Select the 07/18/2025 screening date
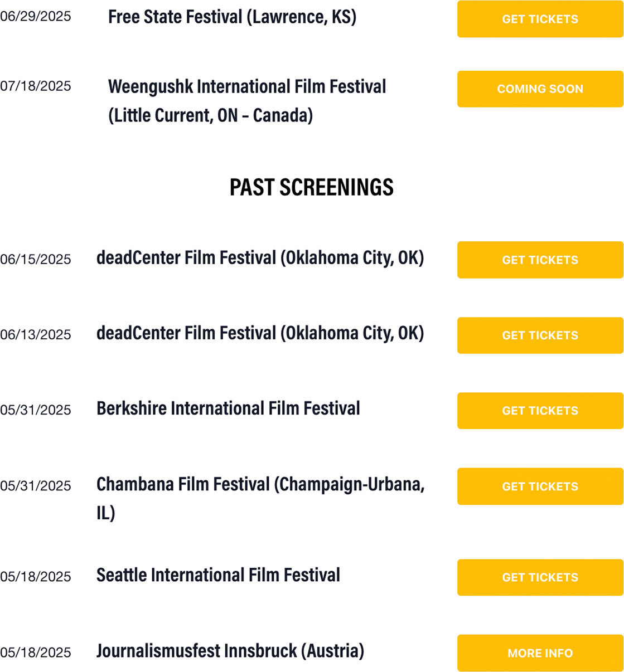The width and height of the screenshot is (624, 672). 36,86
